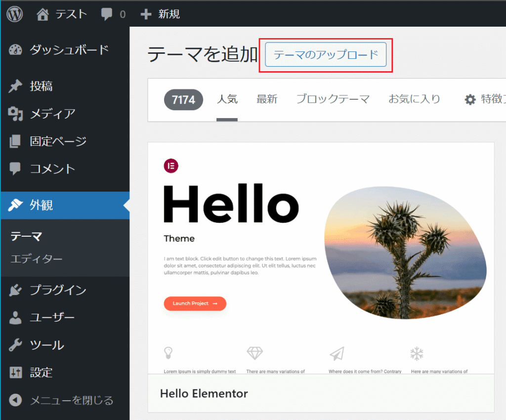The image size is (506, 420).
Task: Open ユーザー in the sidebar
Action: [52, 317]
